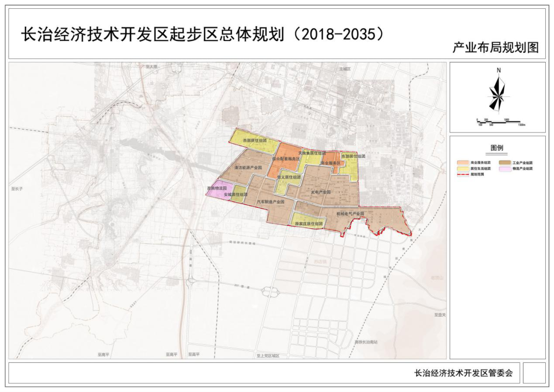Click the 天晚集居住组团 zone label

(312, 153)
